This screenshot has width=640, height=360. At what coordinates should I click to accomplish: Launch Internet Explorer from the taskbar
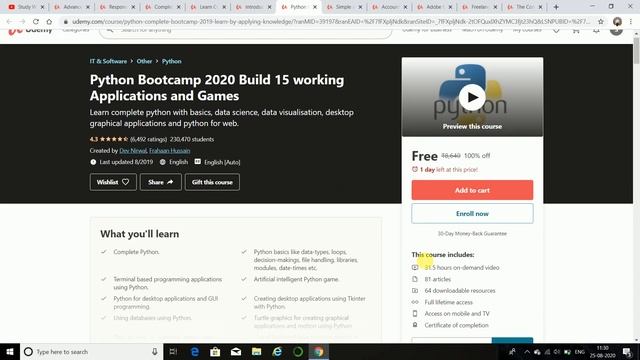pos(277,351)
